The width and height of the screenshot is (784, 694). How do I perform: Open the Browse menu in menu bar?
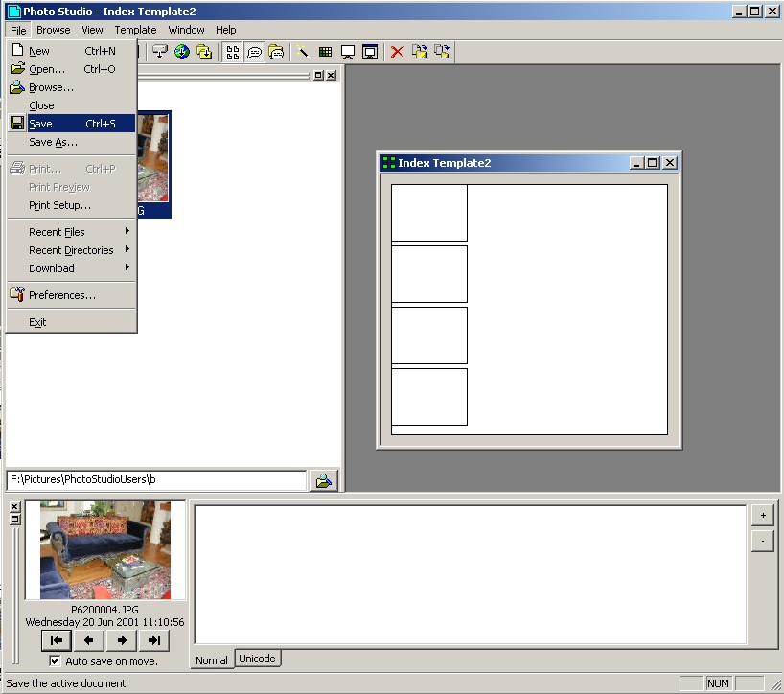click(54, 30)
